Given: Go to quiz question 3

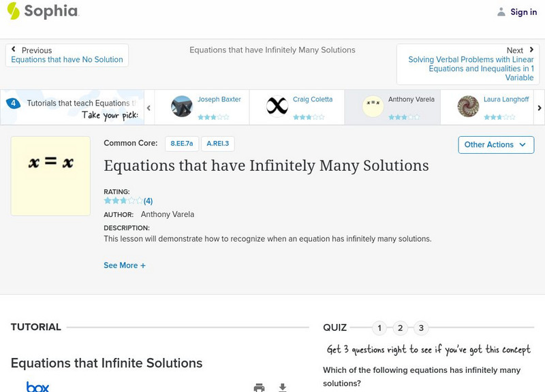Looking at the screenshot, I should tap(421, 328).
